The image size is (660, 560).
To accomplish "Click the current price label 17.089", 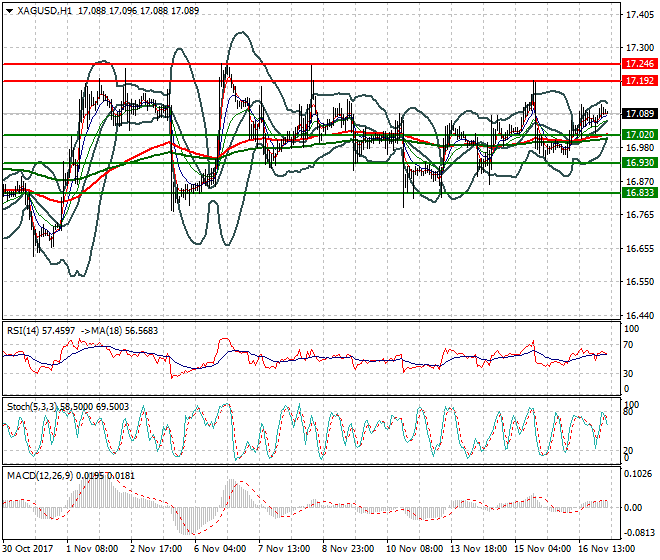I will 639,113.
